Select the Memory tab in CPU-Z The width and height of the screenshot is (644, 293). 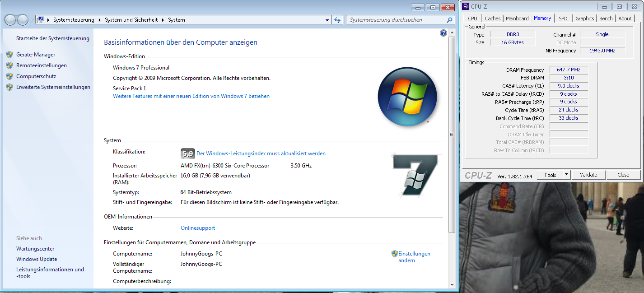click(x=542, y=18)
